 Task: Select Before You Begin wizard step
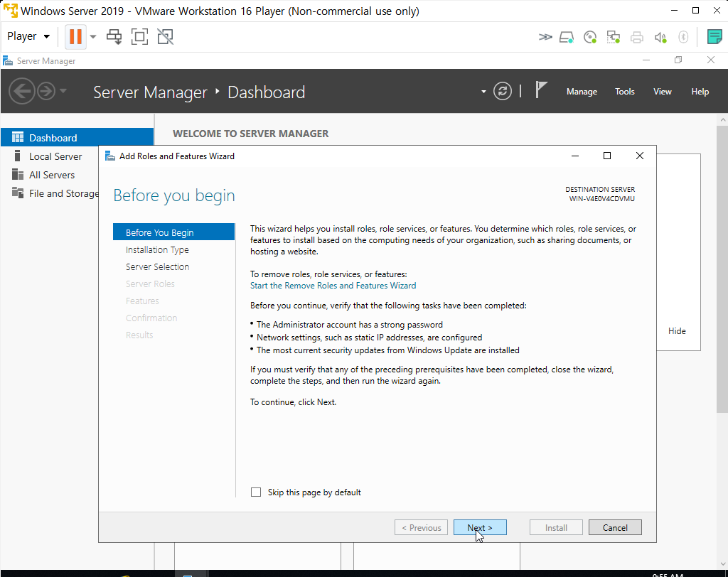[173, 232]
